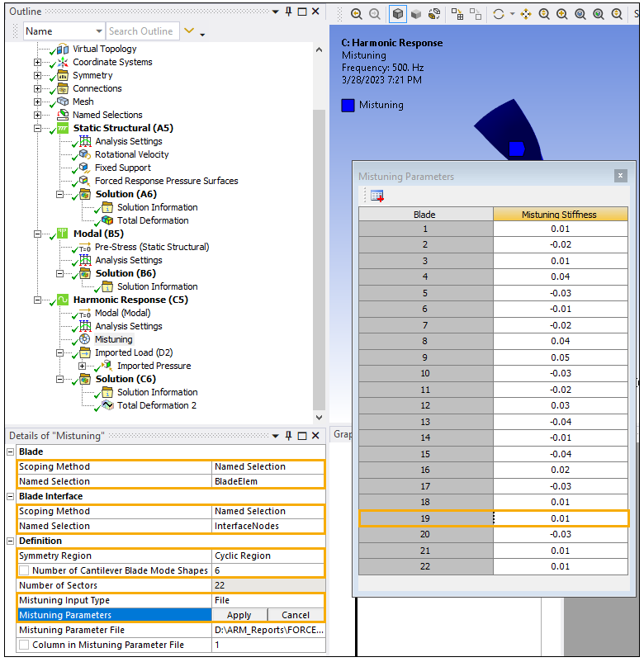This screenshot has width=644, height=662.
Task: Collapse the Modal (B5) branch
Action: 38,234
